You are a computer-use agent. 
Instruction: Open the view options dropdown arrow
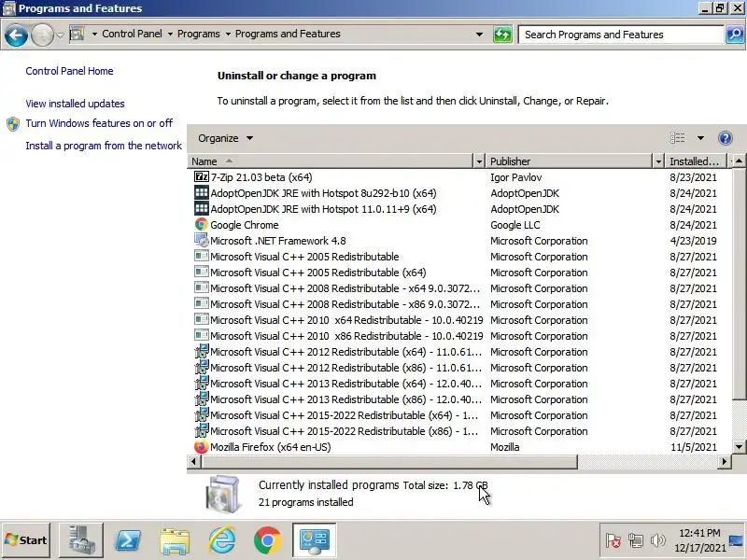tap(700, 138)
